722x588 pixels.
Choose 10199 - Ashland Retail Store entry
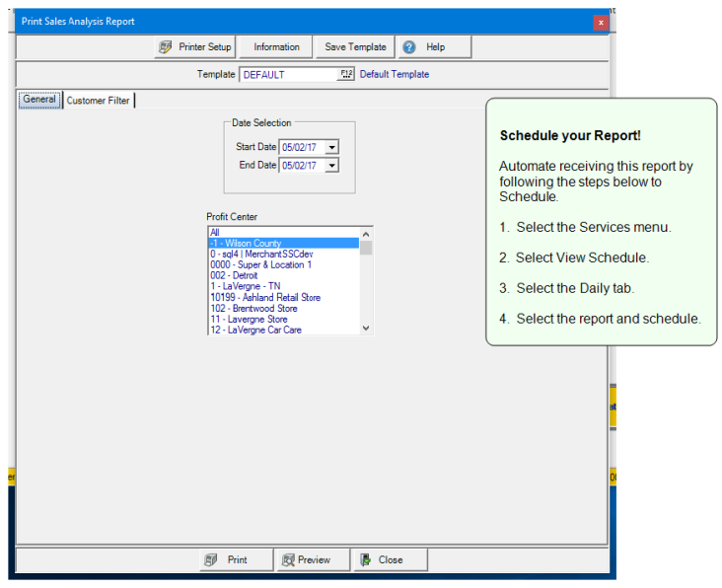(283, 297)
